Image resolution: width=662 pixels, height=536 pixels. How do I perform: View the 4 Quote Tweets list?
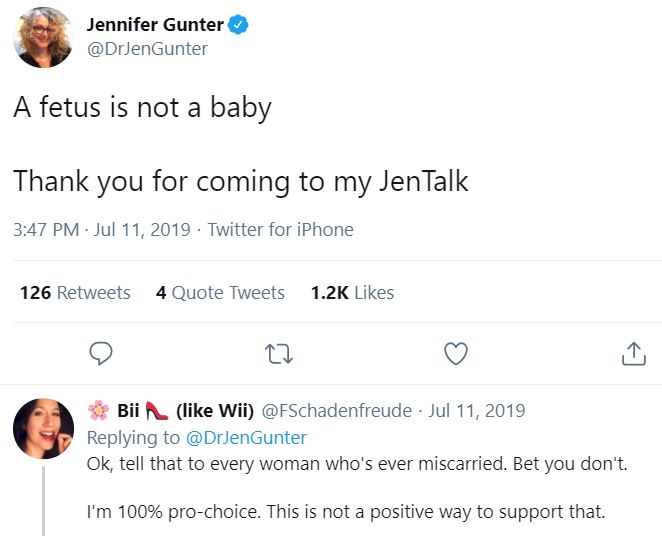[x=220, y=292]
